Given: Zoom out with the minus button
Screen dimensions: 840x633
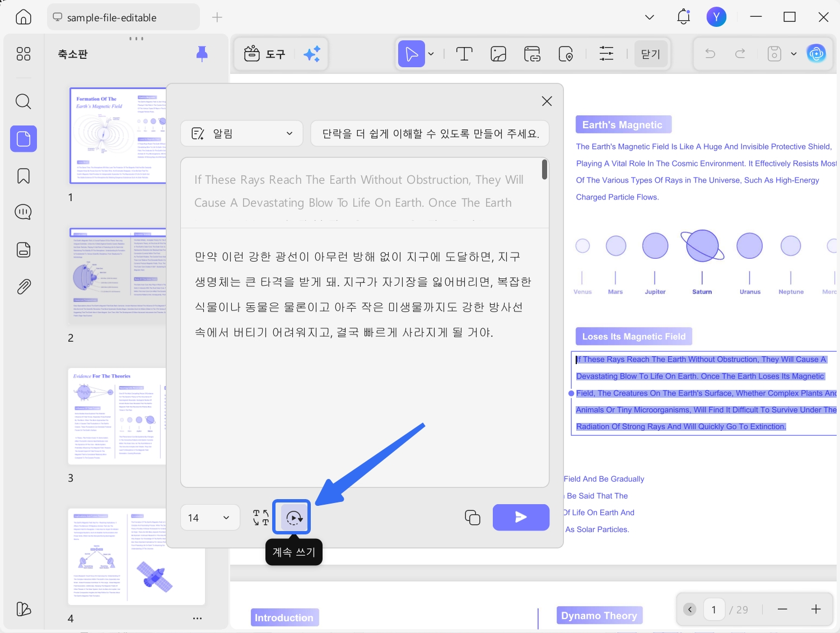Looking at the screenshot, I should point(782,609).
